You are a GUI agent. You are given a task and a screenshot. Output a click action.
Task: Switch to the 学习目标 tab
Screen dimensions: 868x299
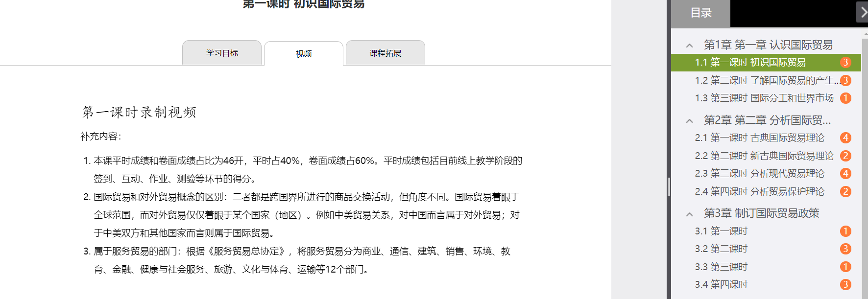tap(222, 53)
